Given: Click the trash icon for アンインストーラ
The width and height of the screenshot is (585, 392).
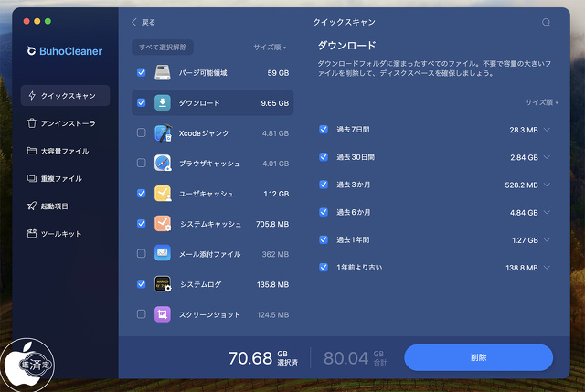Looking at the screenshot, I should (32, 123).
